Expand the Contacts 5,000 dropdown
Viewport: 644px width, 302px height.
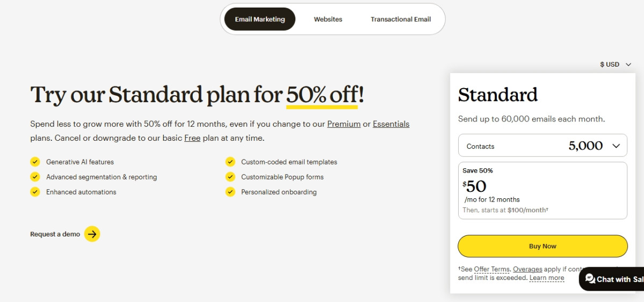[542, 146]
